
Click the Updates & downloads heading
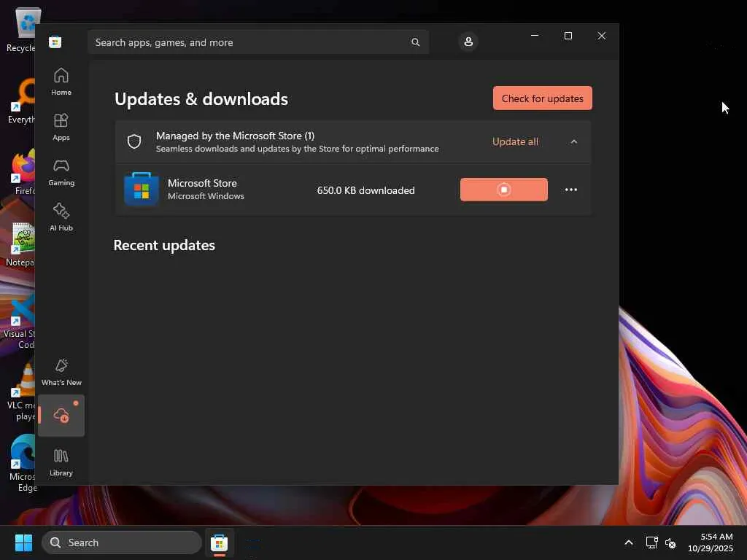coord(201,99)
